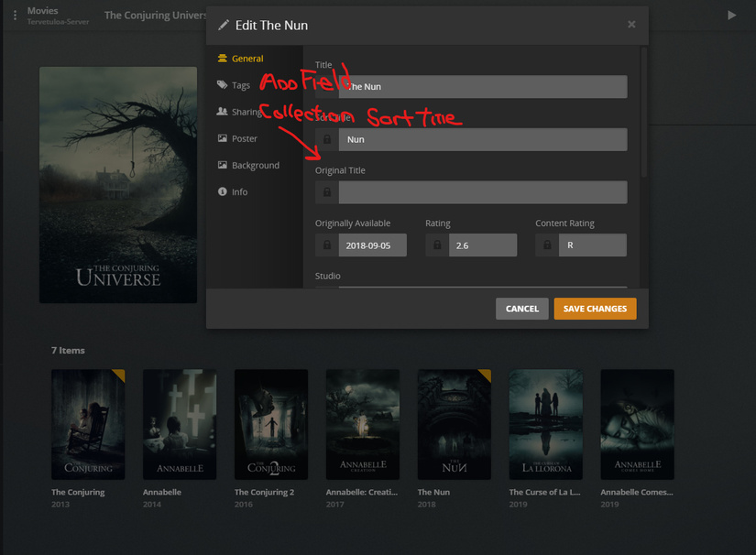This screenshot has width=756, height=555.
Task: Click the dialog's vertical scrollbar
Action: (x=643, y=112)
